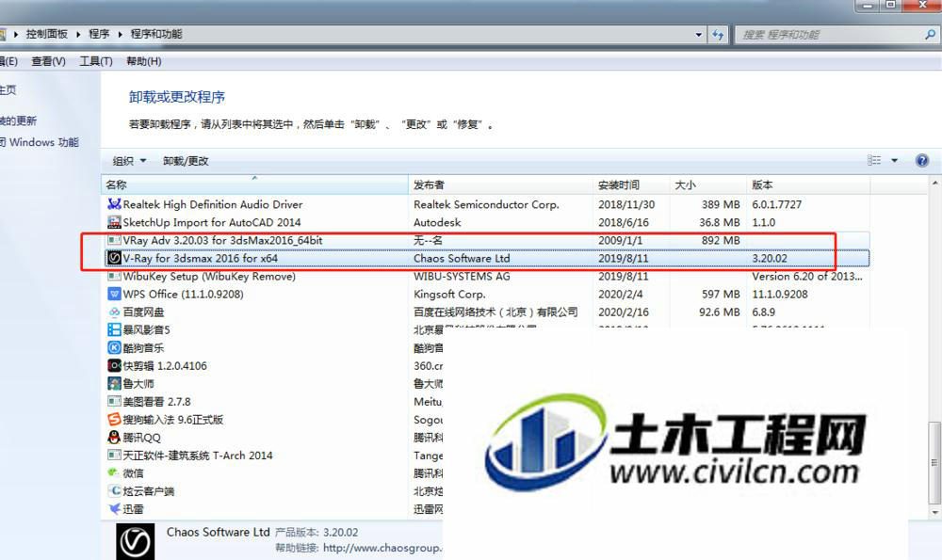The image size is (942, 560).
Task: Open the 组织 dropdown menu
Action: click(x=129, y=161)
